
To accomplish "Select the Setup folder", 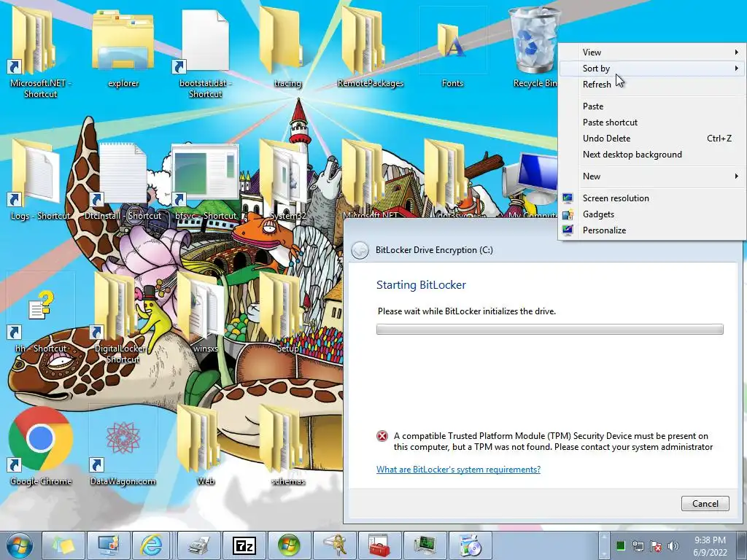I will (287, 314).
